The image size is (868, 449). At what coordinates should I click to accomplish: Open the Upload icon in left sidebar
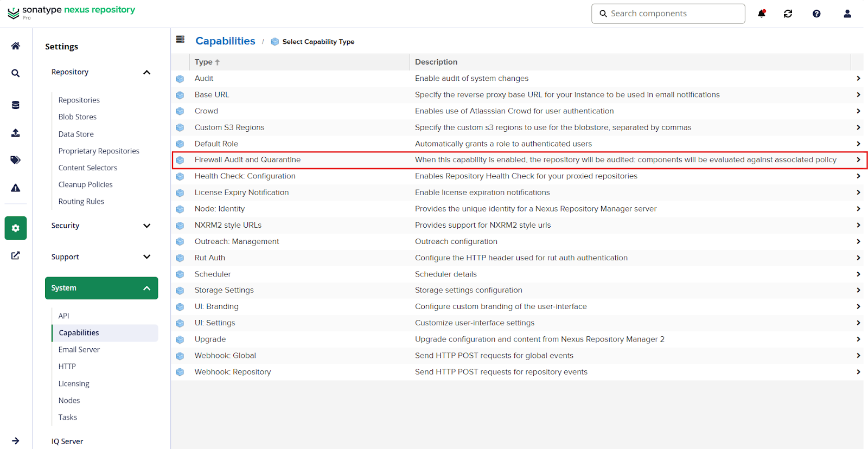pyautogui.click(x=16, y=133)
